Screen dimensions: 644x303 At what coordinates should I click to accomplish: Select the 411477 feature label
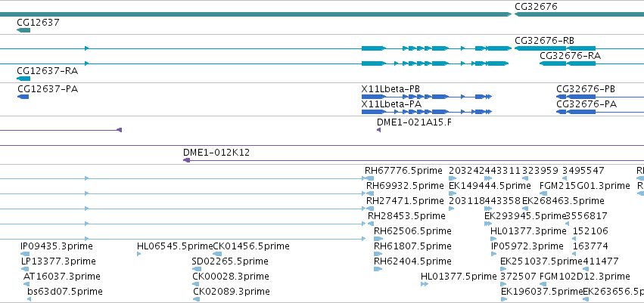600,261
